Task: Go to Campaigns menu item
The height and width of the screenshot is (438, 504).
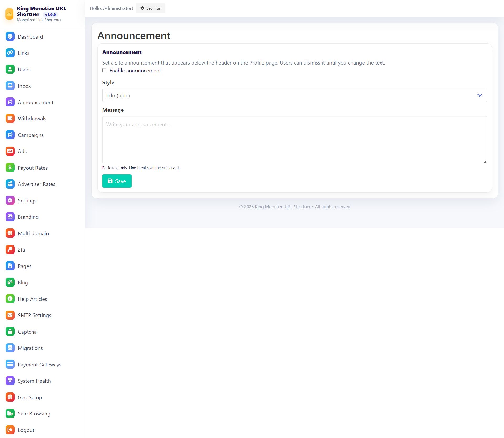Action: [31, 135]
